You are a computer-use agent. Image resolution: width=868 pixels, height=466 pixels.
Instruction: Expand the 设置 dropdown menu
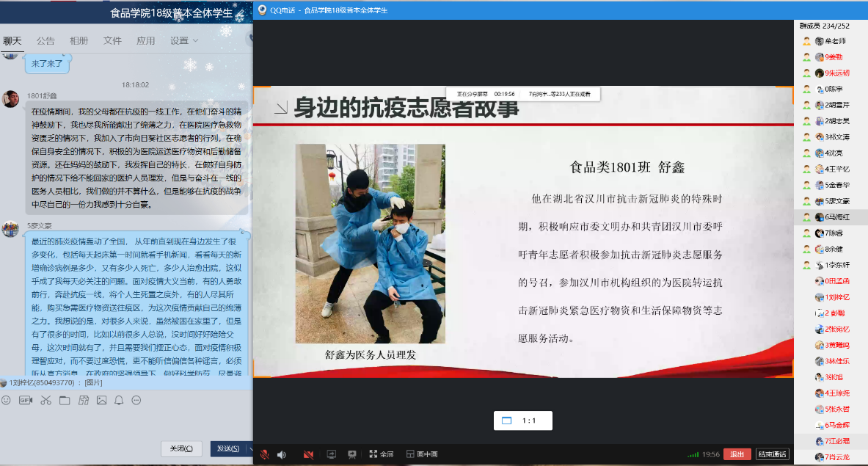coord(184,41)
